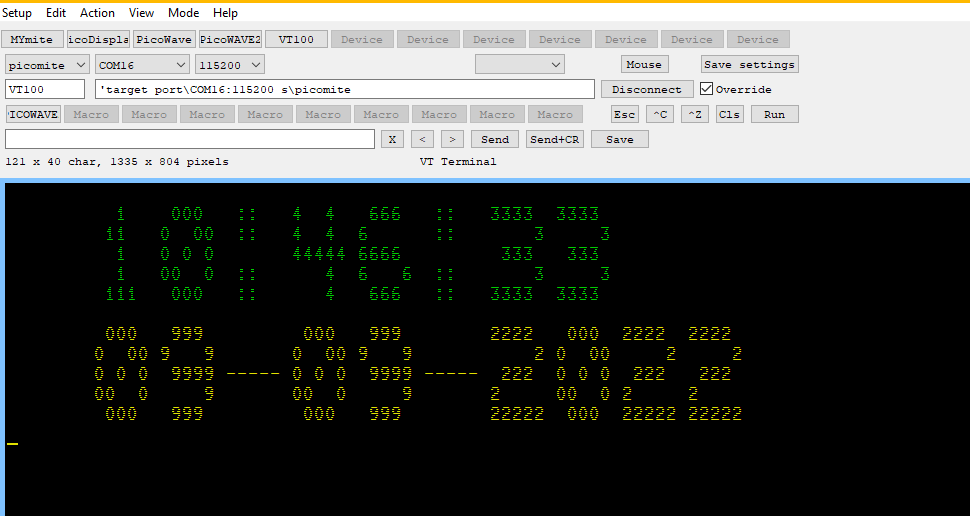The image size is (970, 516).
Task: Toggle the Override checkbox
Action: click(x=707, y=89)
